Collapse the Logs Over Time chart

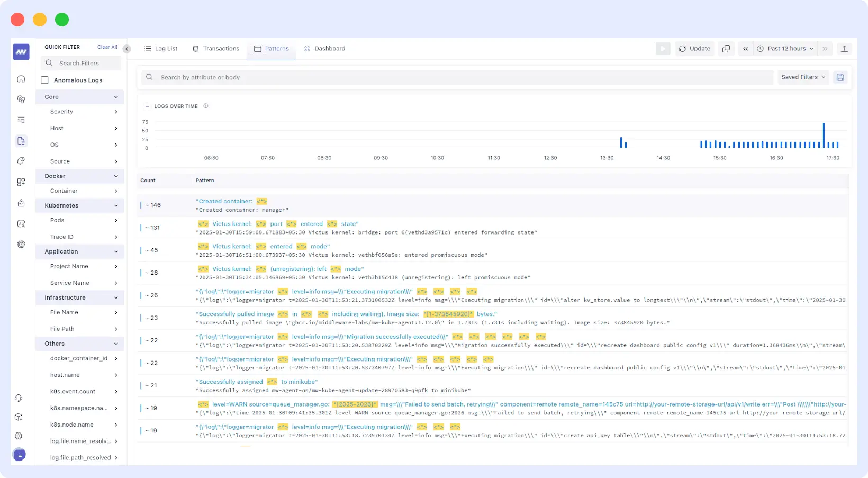point(147,106)
